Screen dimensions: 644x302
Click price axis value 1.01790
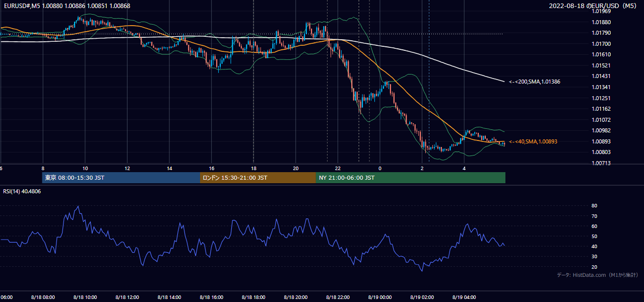(601, 33)
